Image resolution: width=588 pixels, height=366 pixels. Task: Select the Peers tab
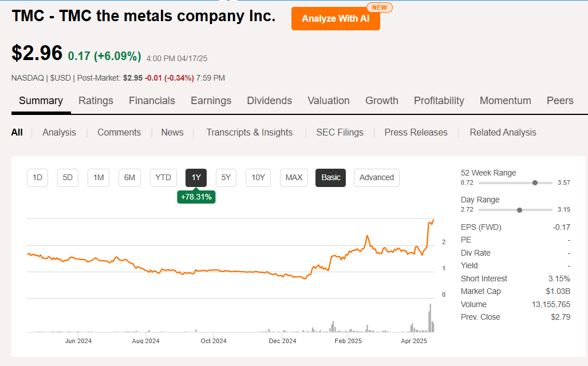point(560,101)
